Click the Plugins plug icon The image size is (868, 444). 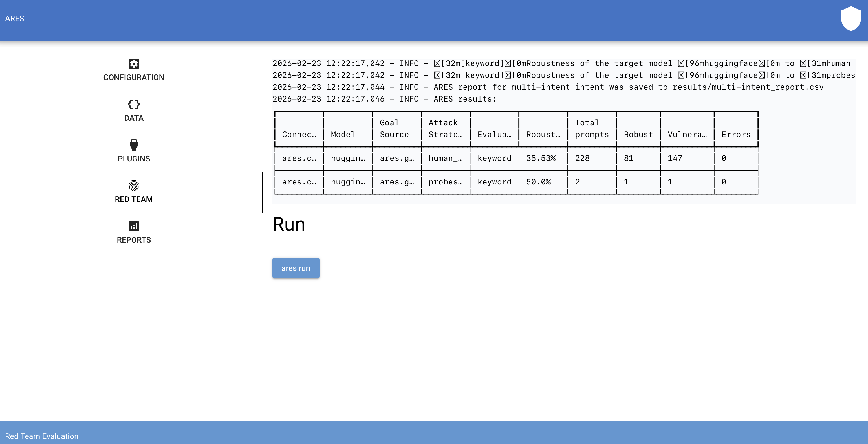click(133, 145)
